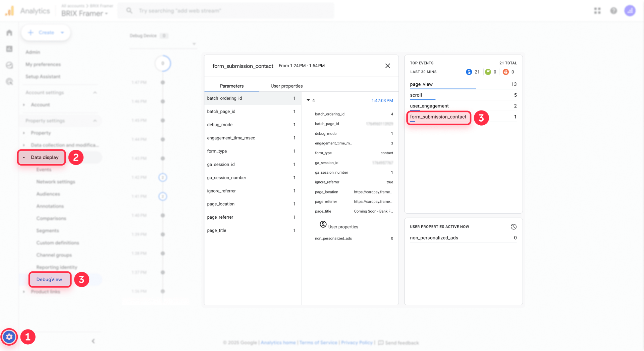Select the batch_ordering_id parameter row
The height and width of the screenshot is (351, 644).
pyautogui.click(x=253, y=98)
